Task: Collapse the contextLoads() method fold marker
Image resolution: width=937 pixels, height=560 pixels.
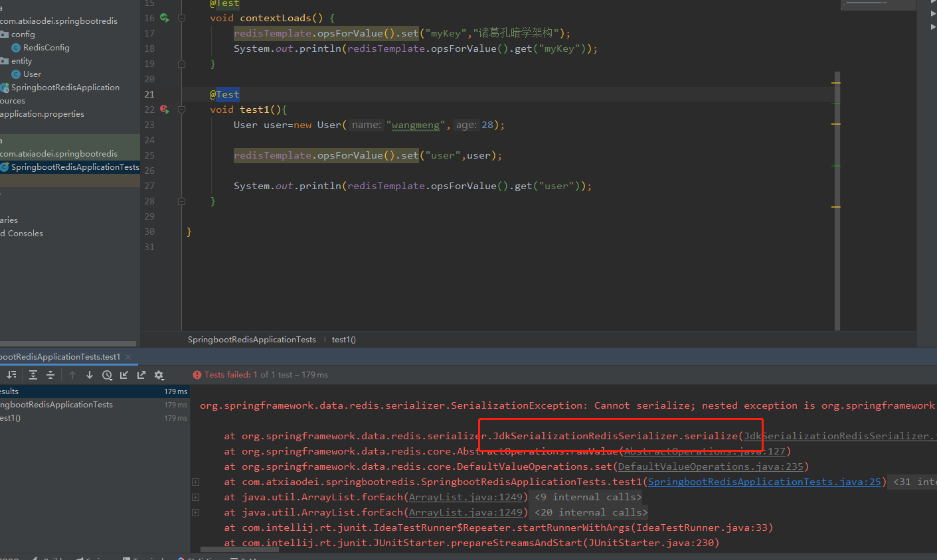Action: pos(181,18)
